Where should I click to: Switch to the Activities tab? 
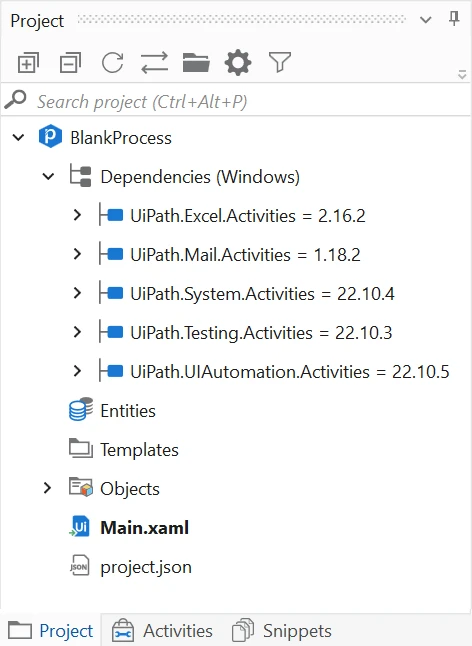[x=162, y=630]
